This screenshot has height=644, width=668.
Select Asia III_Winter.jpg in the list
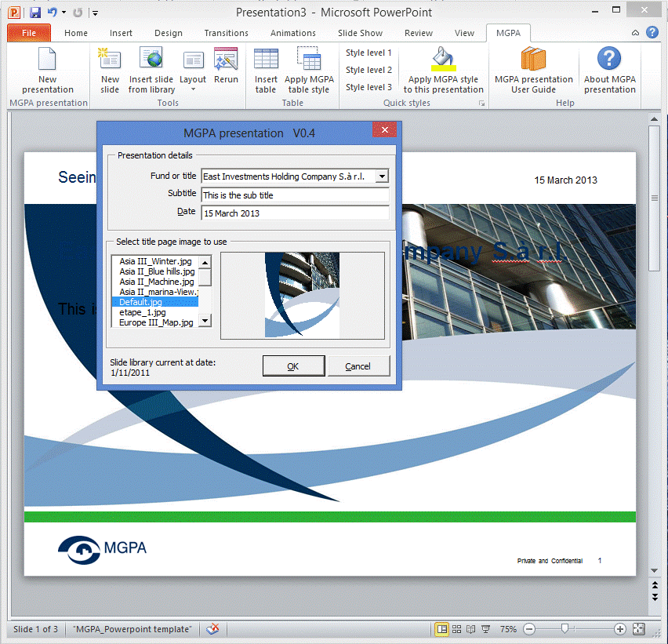click(155, 261)
